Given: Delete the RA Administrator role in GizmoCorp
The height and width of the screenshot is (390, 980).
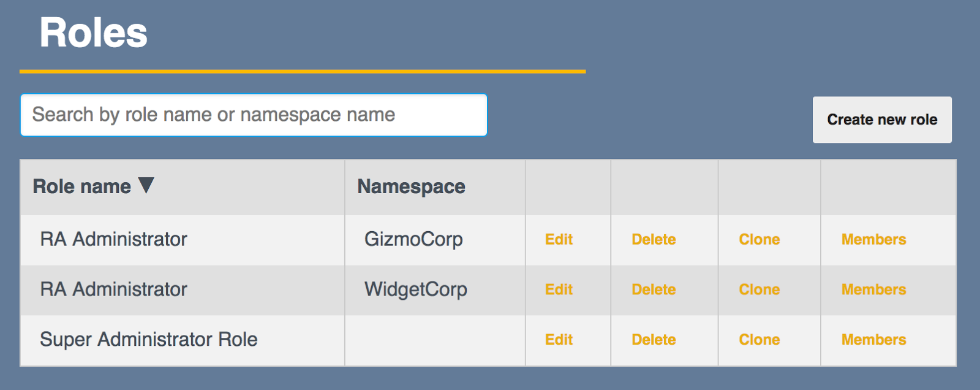Looking at the screenshot, I should (654, 240).
